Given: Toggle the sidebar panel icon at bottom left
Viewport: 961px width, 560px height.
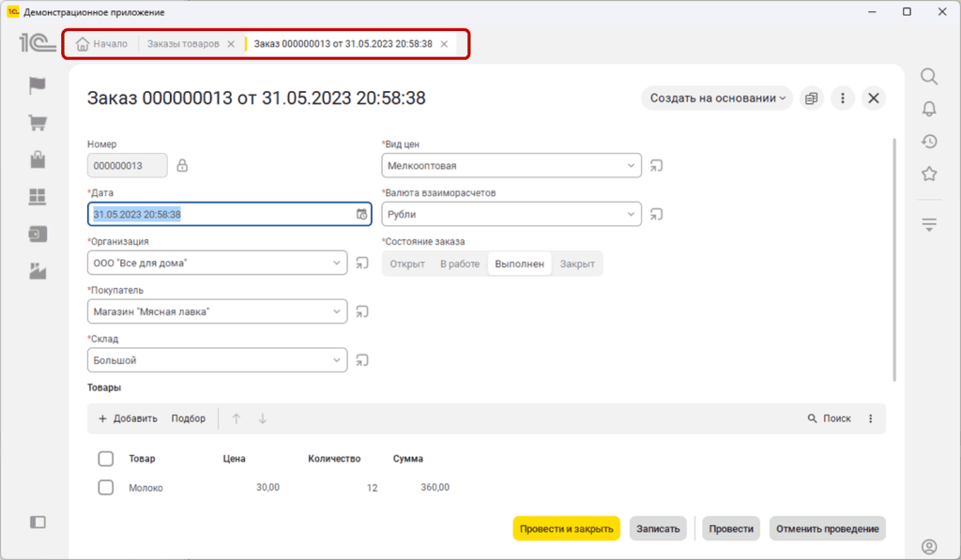Looking at the screenshot, I should click(38, 522).
